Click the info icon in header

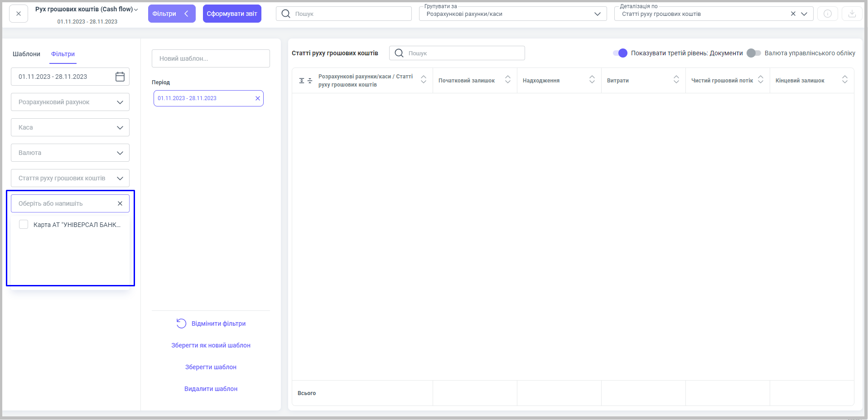[x=828, y=14]
